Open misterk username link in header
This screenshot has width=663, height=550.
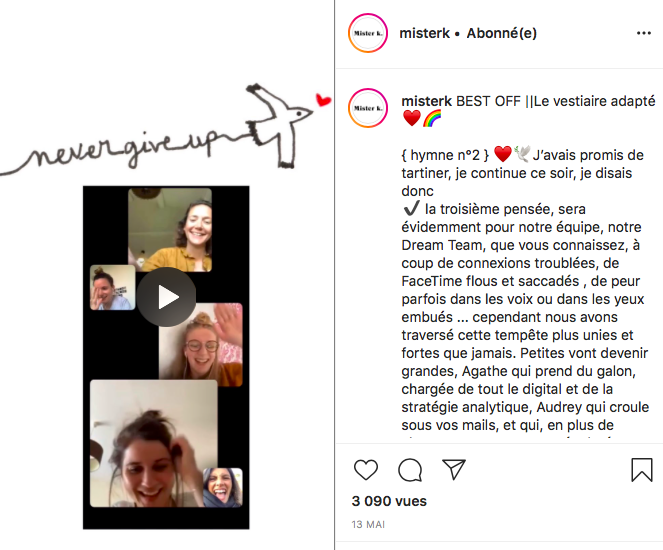click(425, 33)
